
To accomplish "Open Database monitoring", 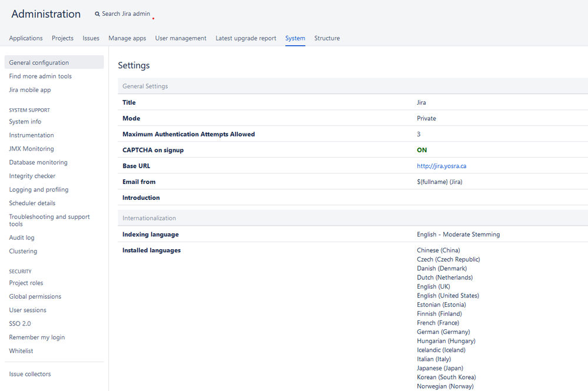I will click(38, 162).
